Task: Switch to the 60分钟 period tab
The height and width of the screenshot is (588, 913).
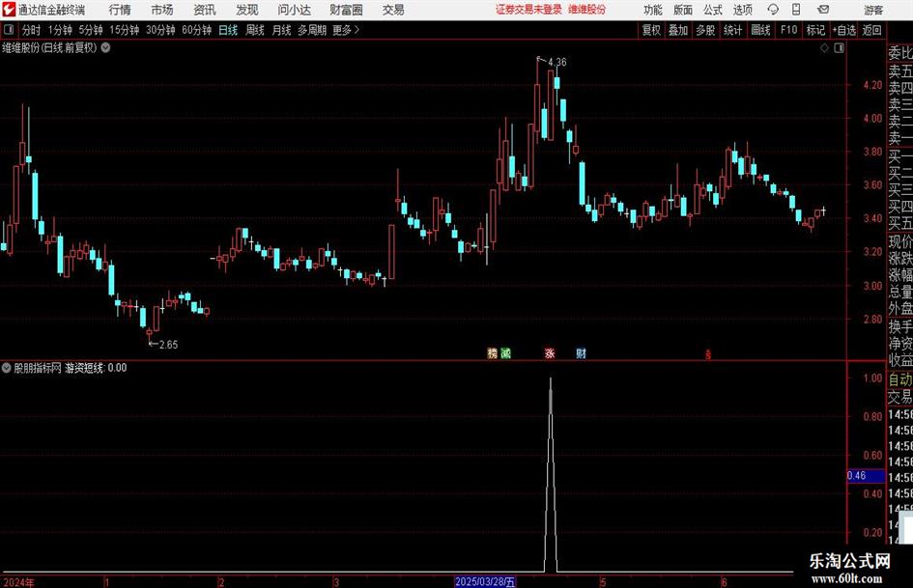Action: [197, 30]
